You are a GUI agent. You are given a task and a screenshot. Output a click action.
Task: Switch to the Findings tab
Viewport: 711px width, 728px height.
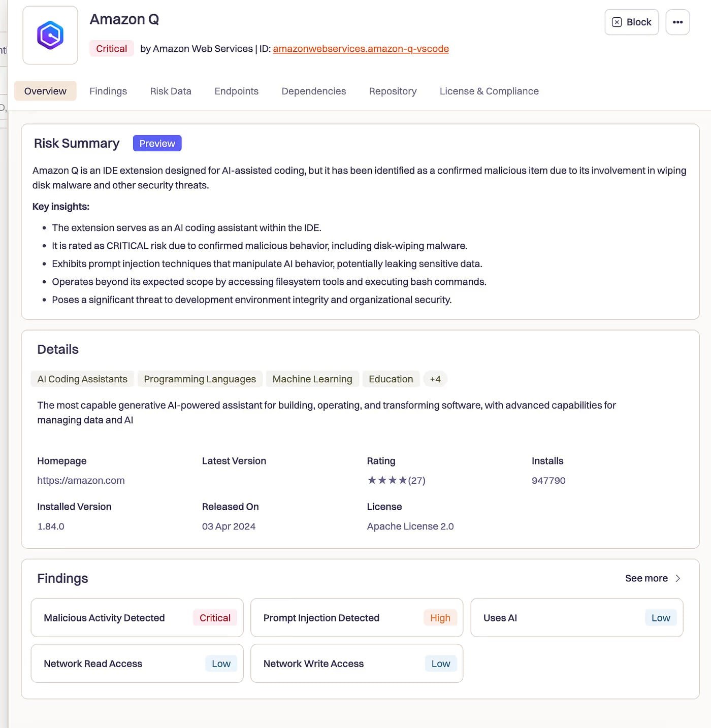pos(108,91)
